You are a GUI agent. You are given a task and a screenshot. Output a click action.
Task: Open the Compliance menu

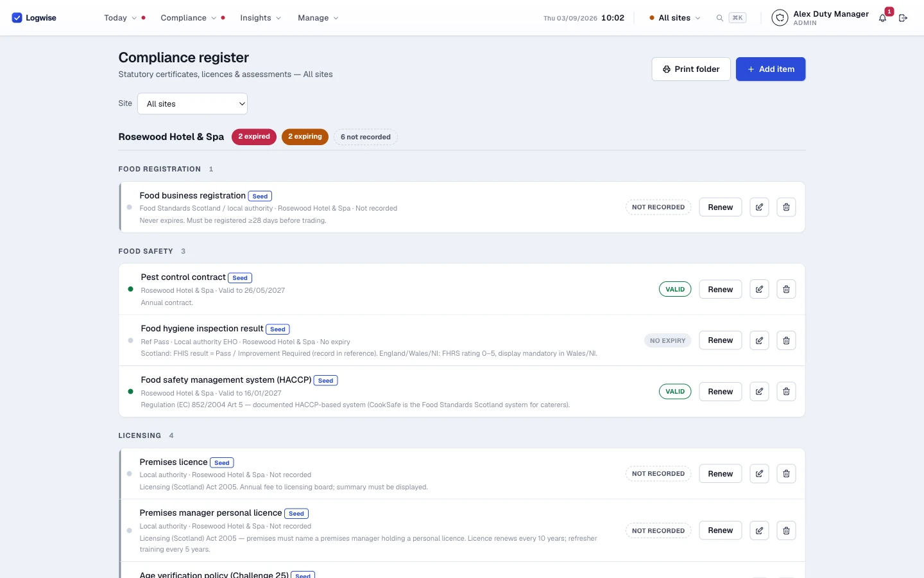click(x=188, y=18)
